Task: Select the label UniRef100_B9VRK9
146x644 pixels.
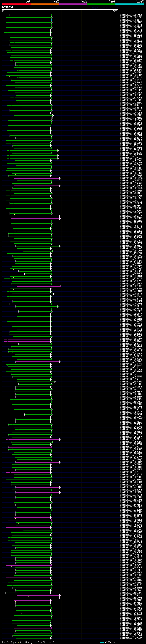Action: point(131,58)
